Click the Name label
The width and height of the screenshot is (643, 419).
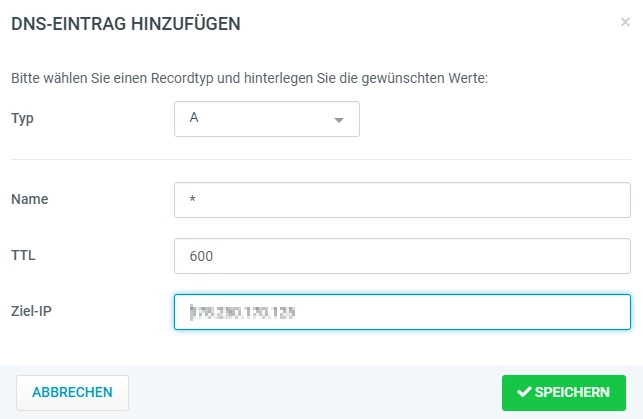click(x=30, y=199)
